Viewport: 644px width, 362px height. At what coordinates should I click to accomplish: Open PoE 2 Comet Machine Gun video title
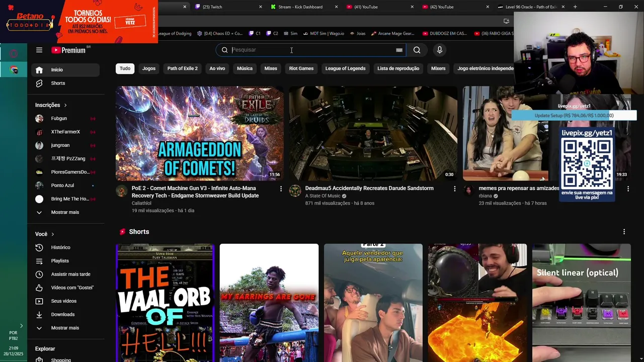point(195,192)
